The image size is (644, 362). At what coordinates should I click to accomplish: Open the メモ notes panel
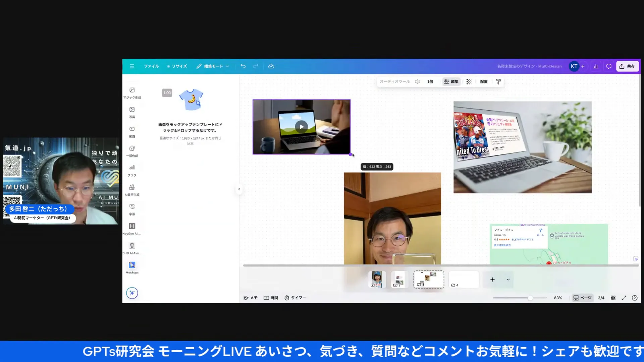tap(250, 298)
